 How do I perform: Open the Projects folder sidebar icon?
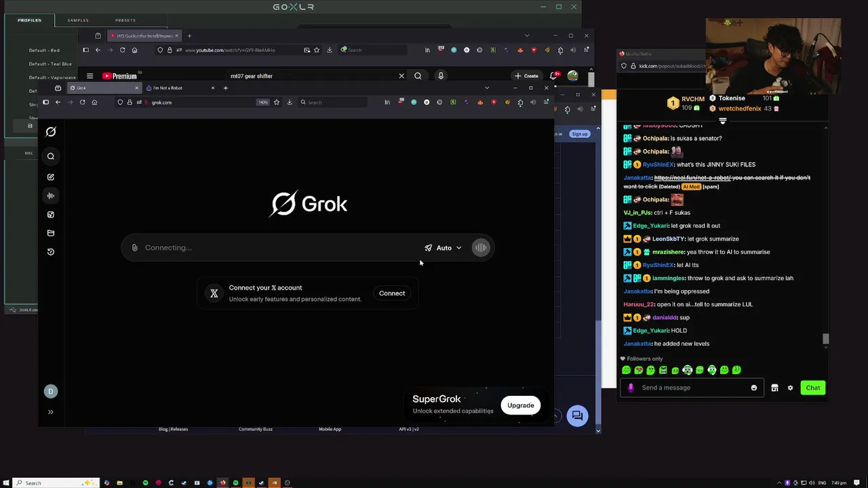(x=51, y=233)
